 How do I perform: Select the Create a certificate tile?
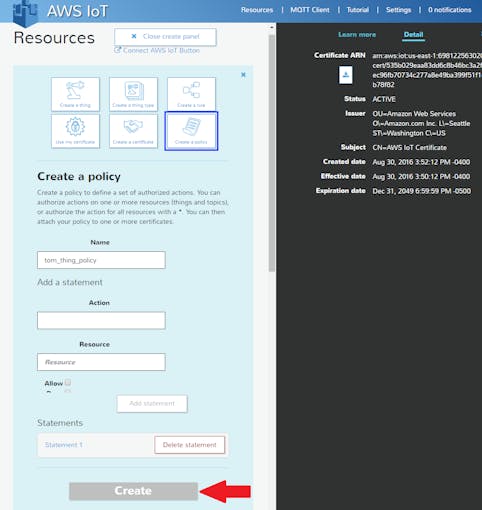pyautogui.click(x=133, y=131)
